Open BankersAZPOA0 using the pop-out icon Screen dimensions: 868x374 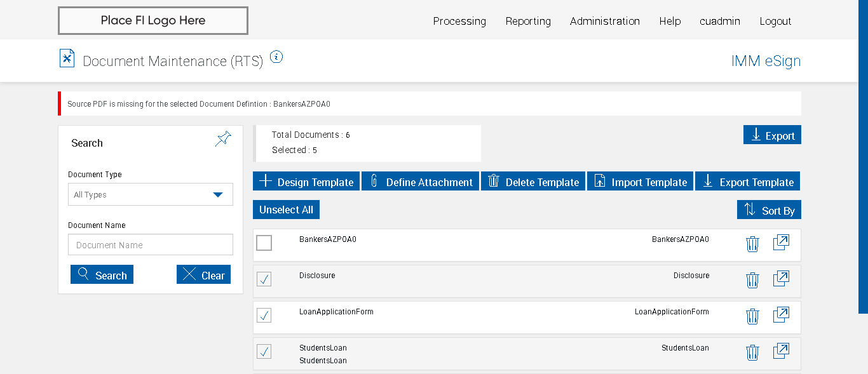click(x=781, y=243)
